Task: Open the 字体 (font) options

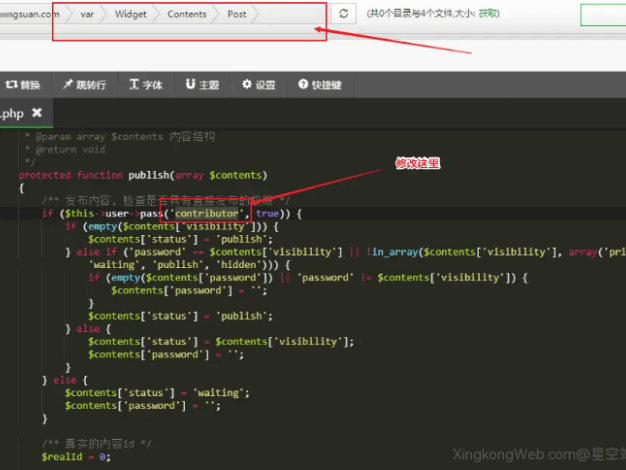Action: coord(145,85)
